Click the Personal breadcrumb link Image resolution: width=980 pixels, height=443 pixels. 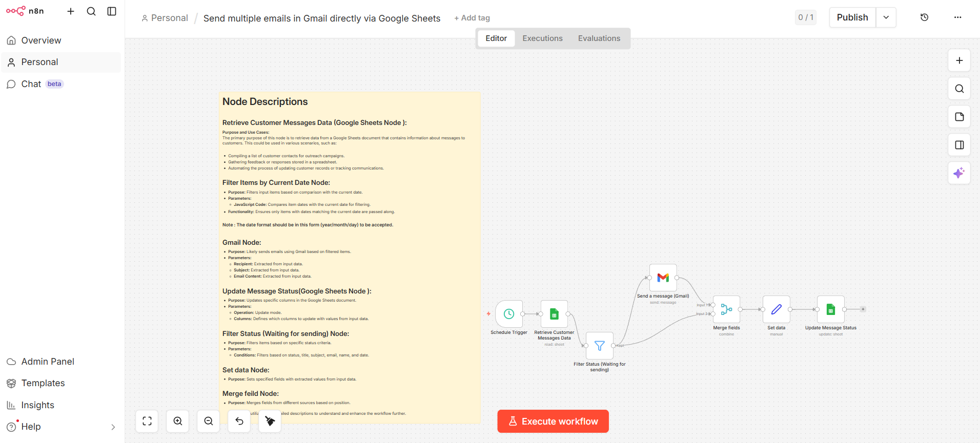(x=165, y=18)
